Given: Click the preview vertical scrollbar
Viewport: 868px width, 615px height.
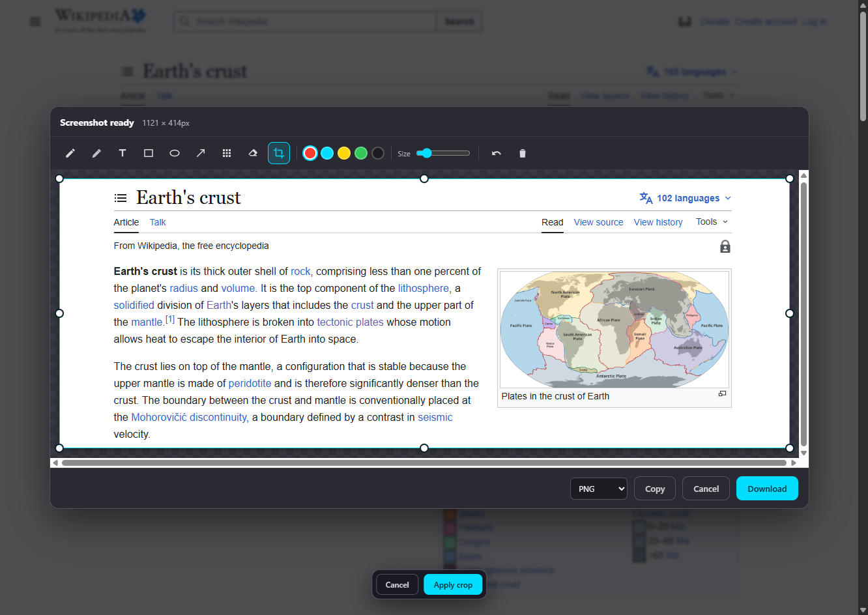Looking at the screenshot, I should click(x=803, y=314).
